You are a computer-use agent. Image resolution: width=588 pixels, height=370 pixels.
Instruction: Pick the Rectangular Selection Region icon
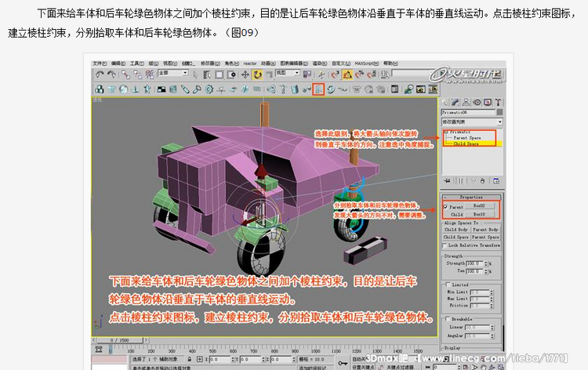[219, 74]
